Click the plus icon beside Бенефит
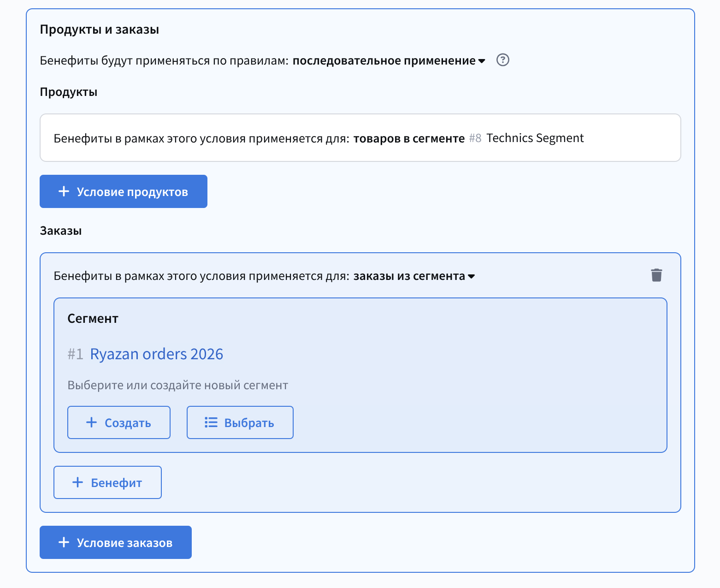The width and height of the screenshot is (720, 588). point(78,482)
